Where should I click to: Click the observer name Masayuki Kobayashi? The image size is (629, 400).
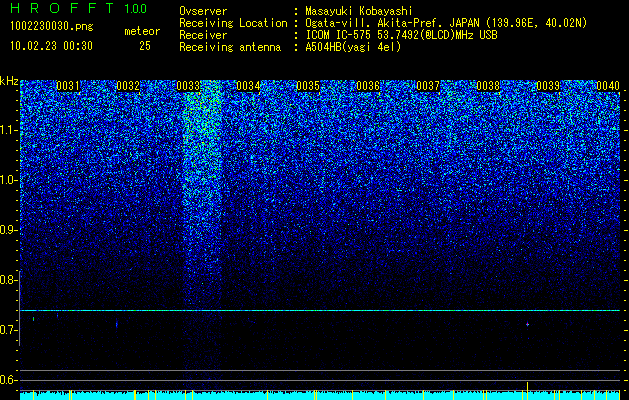point(359,11)
